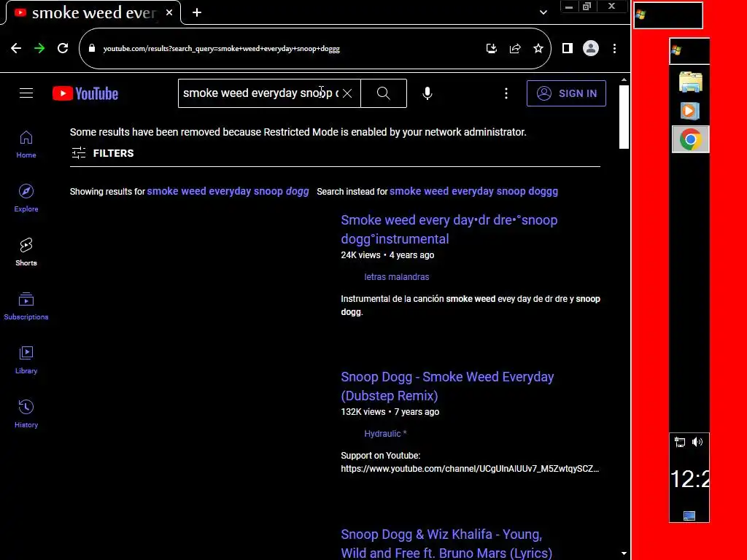Click the Windows flag icon at top right
Image resolution: width=747 pixels, height=560 pixels.
(x=640, y=15)
